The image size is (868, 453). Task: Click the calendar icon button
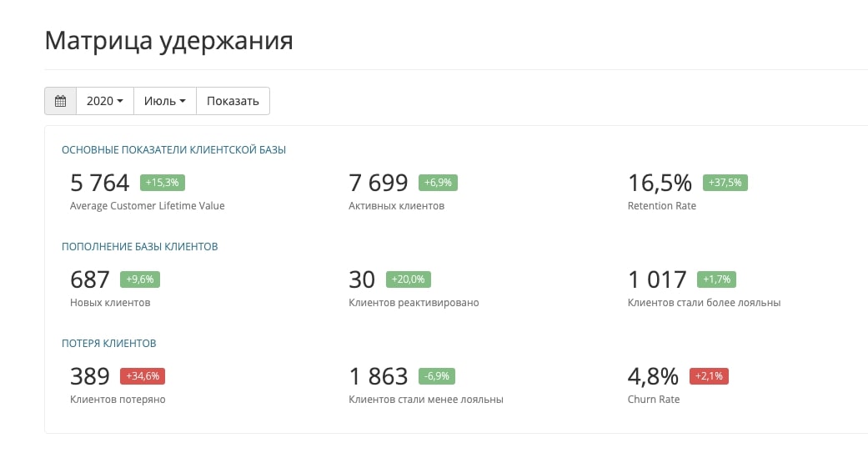(x=60, y=101)
